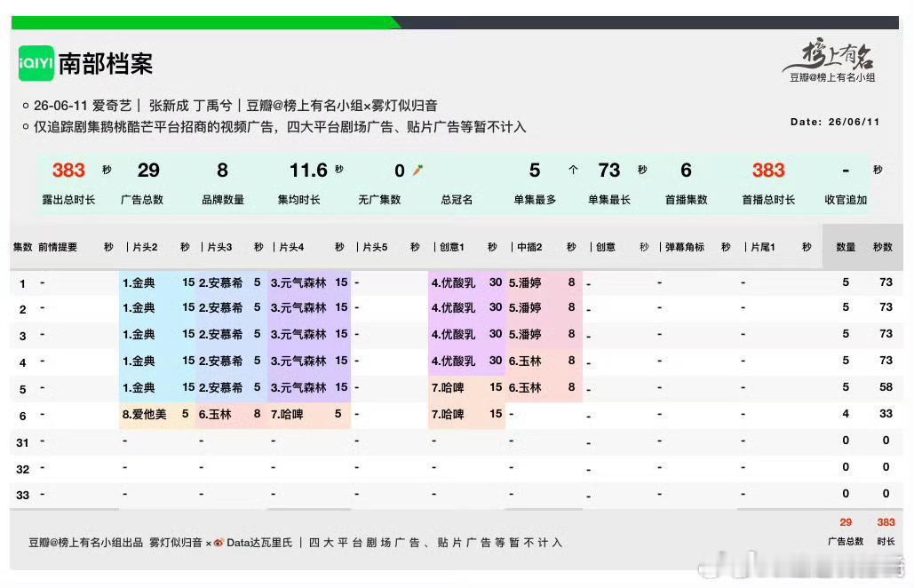The image size is (914, 588).
Task: Click the 前情提要 column header
Action: point(58,247)
